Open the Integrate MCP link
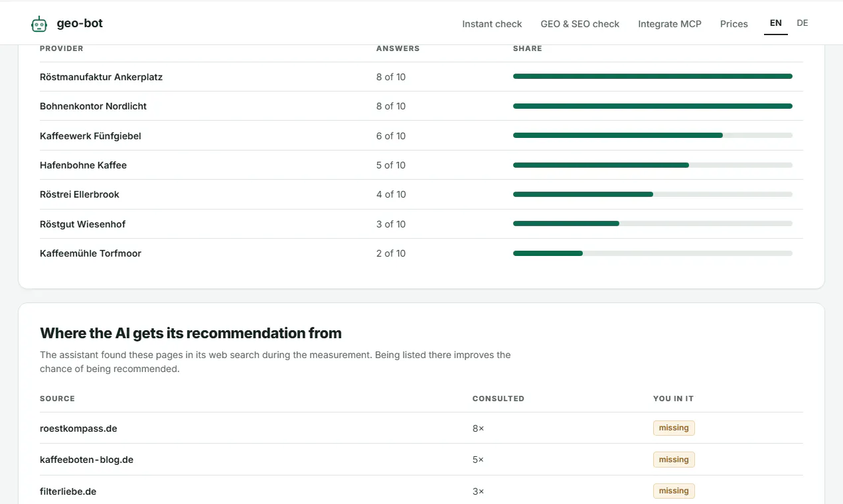This screenshot has height=504, width=843. click(x=670, y=24)
